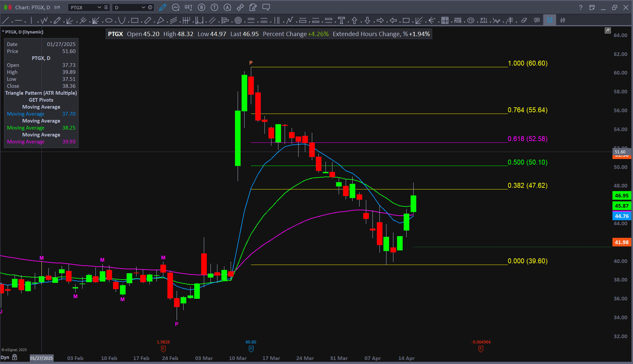This screenshot has width=633, height=364.
Task: Click the ellipse drawing tool
Action: [x=109, y=21]
